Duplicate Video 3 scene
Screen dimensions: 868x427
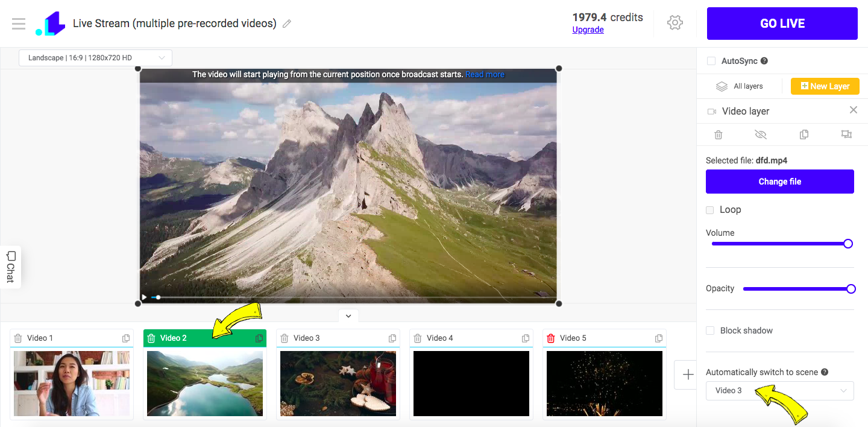coord(392,338)
